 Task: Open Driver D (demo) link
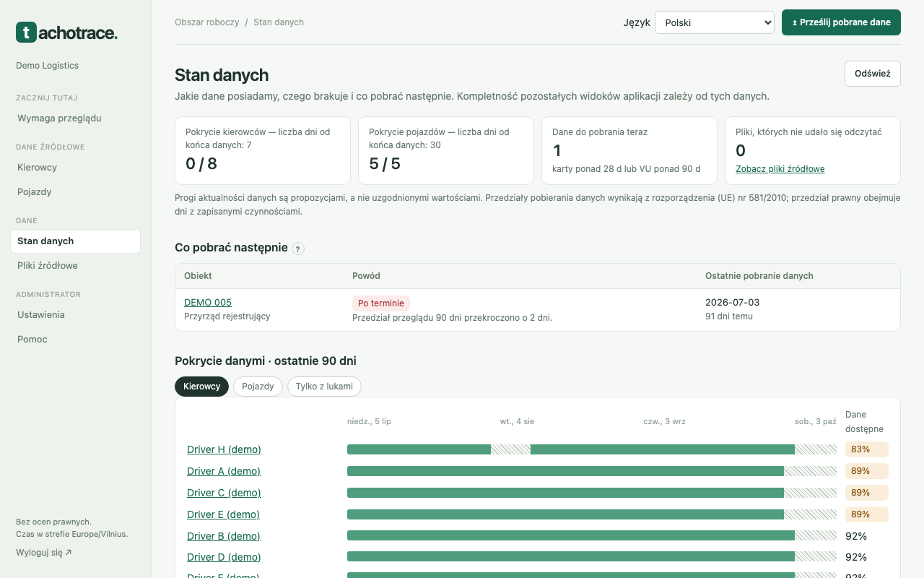[224, 557]
